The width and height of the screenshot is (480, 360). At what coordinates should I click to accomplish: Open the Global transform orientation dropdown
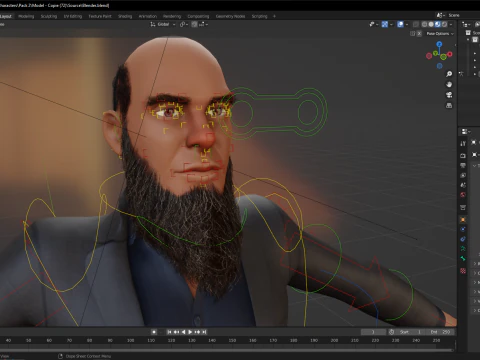coord(163,24)
